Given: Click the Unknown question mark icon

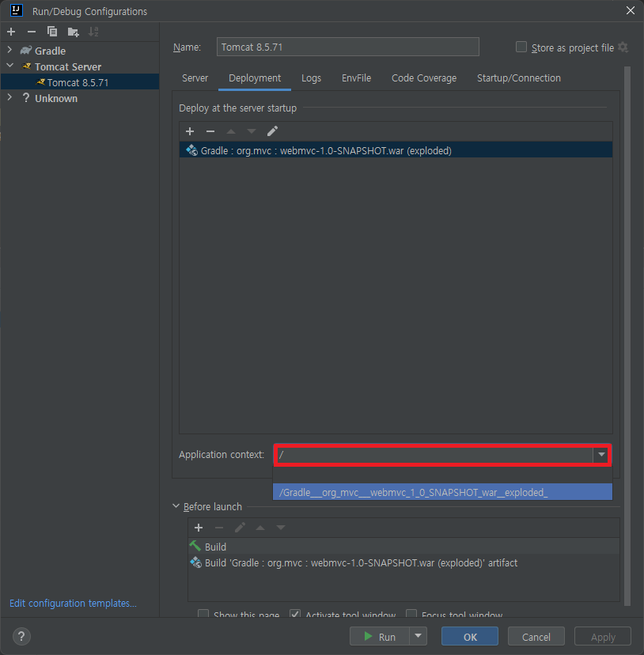Looking at the screenshot, I should pyautogui.click(x=26, y=98).
